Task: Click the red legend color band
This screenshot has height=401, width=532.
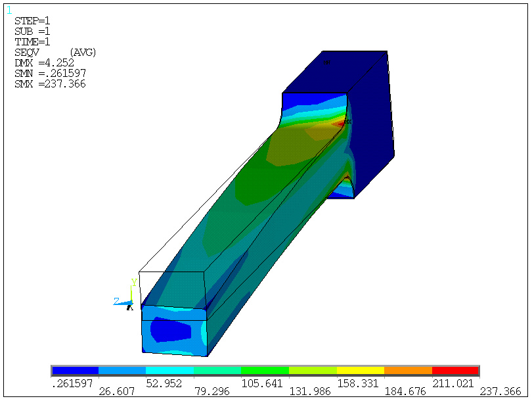Action: click(455, 371)
